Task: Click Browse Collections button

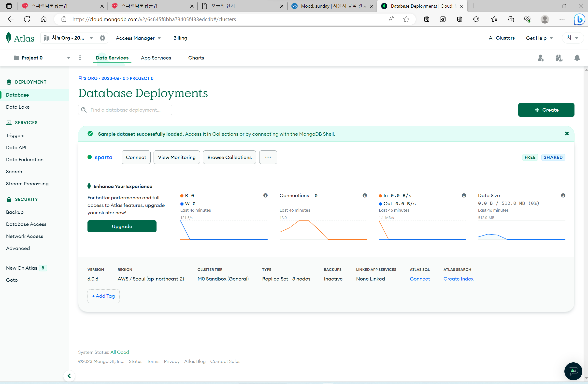Action: click(x=229, y=157)
